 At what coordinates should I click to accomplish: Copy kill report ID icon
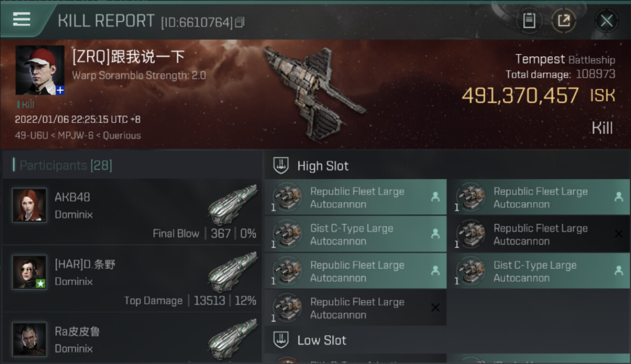[239, 22]
